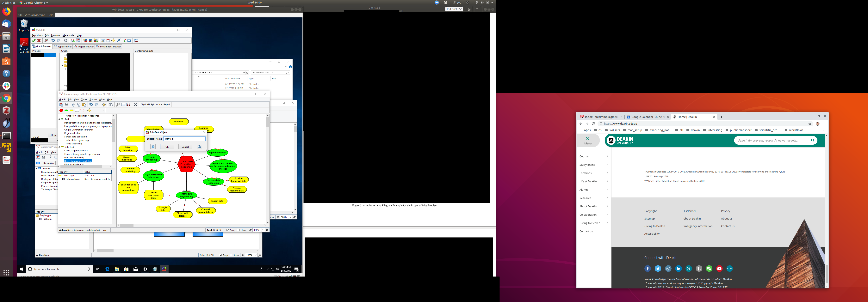Open the 100% zoom dropdown in Brainstorming
The image size is (868, 302).
[x=263, y=230]
